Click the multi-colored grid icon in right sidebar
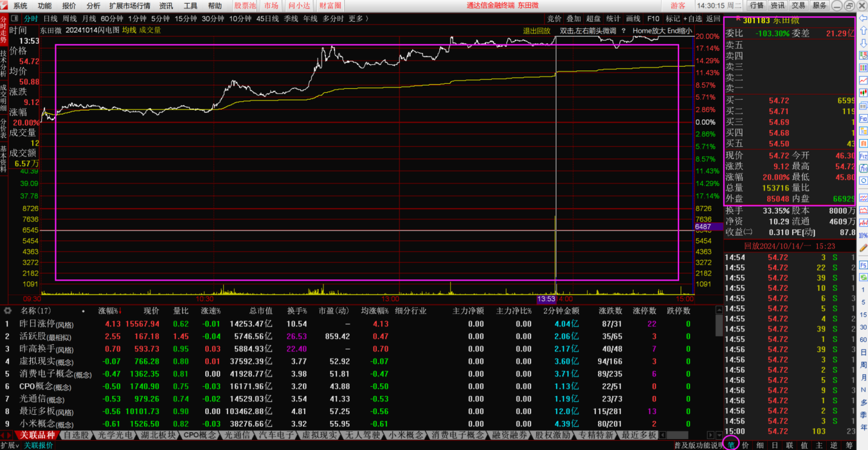 point(864,67)
